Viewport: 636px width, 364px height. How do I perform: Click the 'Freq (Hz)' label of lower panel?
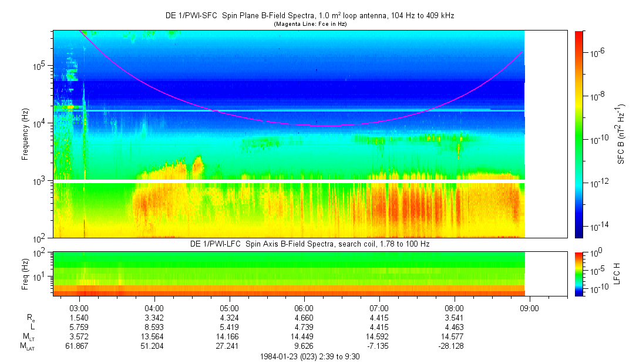point(25,274)
